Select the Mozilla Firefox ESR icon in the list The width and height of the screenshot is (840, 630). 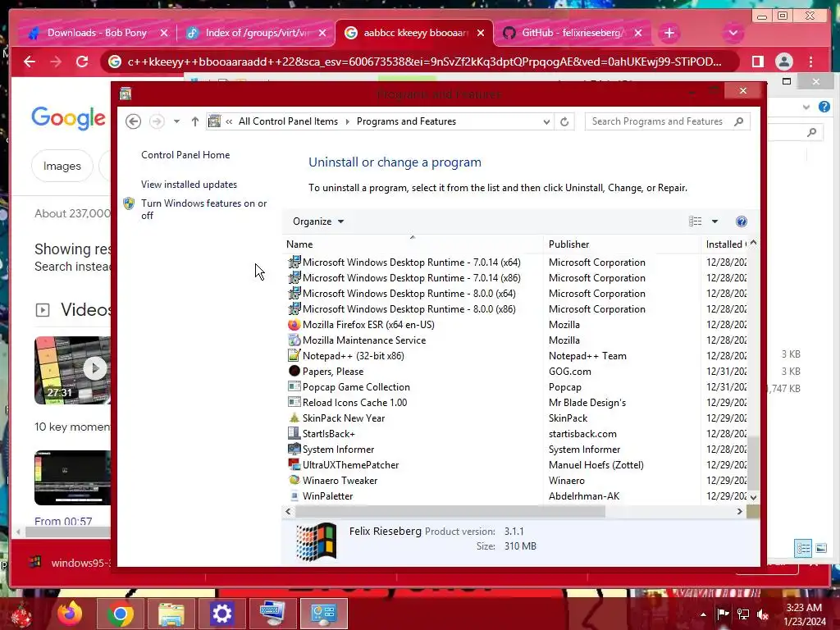(x=294, y=325)
